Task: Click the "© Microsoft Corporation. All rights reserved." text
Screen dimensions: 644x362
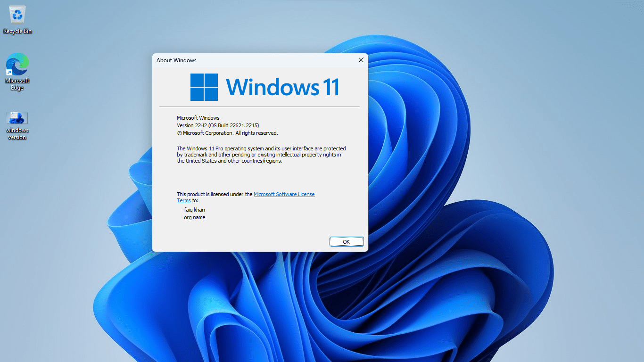Action: pyautogui.click(x=227, y=133)
